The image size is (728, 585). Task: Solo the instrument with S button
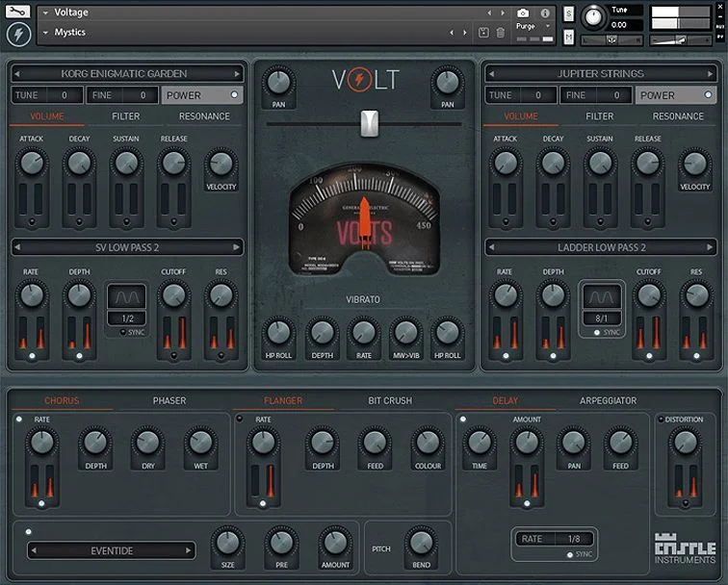[x=569, y=13]
